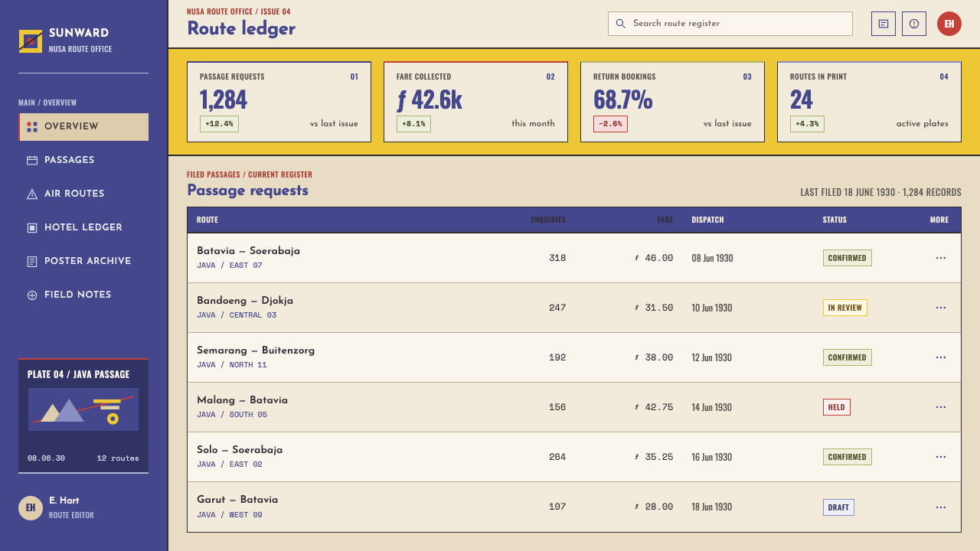Click the Sunward logo icon
The width and height of the screenshot is (980, 551).
coord(31,41)
